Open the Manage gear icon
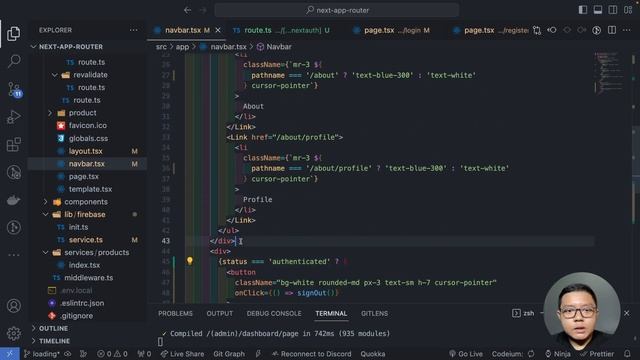The image size is (640, 360). [x=13, y=333]
